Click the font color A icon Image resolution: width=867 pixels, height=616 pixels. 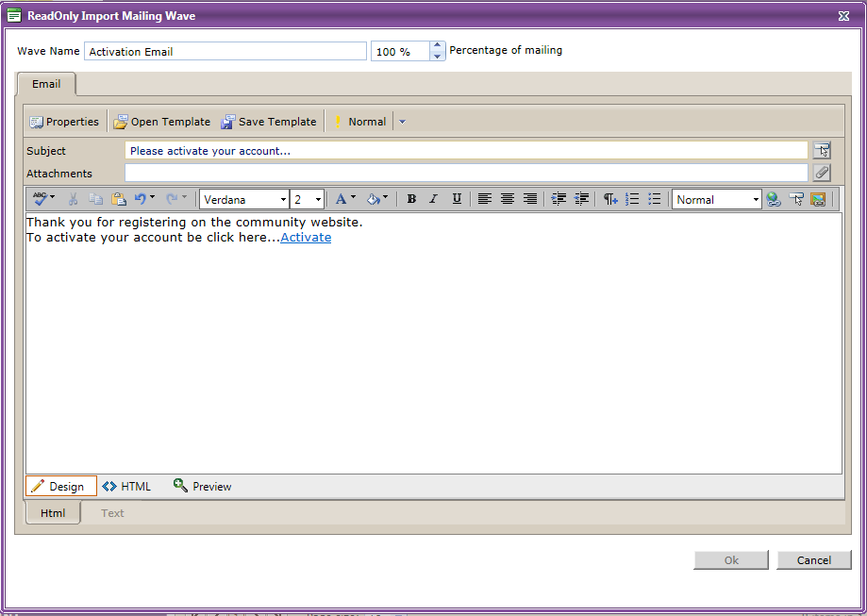tap(341, 199)
